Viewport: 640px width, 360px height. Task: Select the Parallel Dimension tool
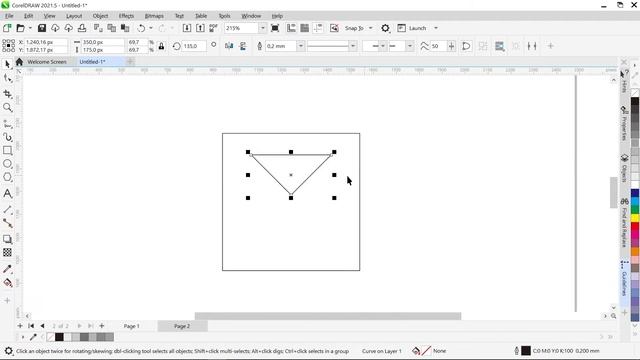7,209
